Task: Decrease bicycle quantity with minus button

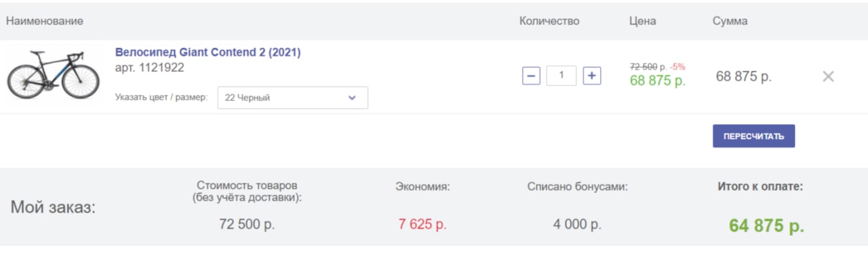Action: [531, 76]
